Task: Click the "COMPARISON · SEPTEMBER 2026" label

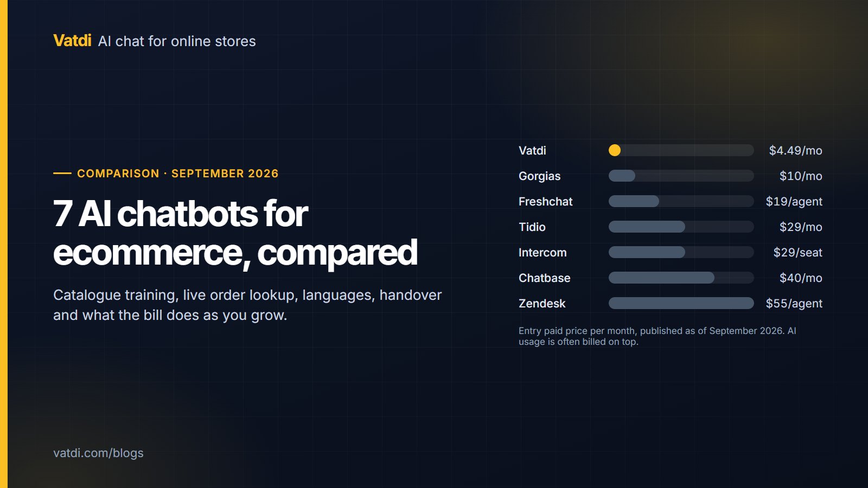Action: 177,174
